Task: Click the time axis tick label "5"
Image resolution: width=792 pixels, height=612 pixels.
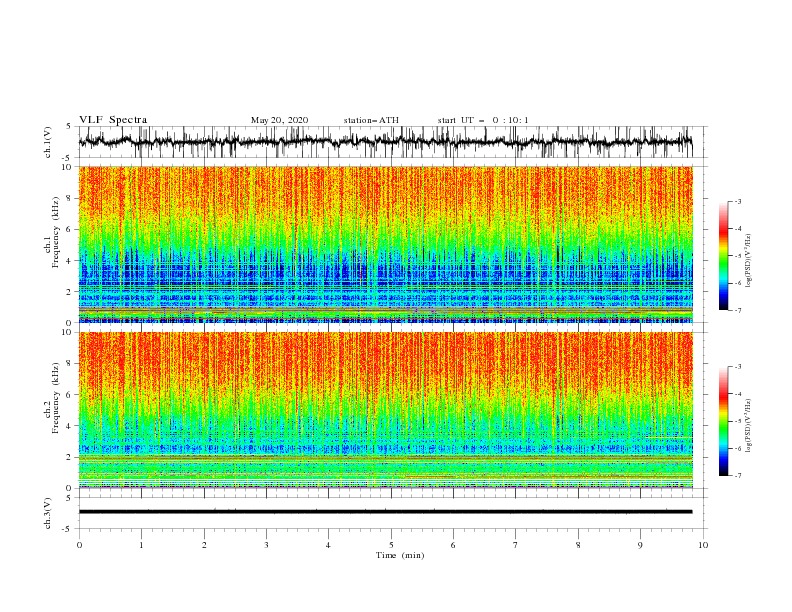Action: click(391, 545)
